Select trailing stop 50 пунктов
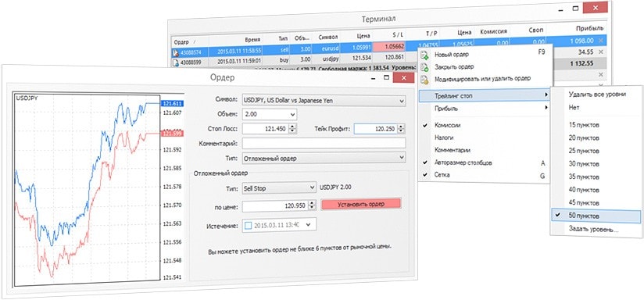Screen dimensions: 644x300 coord(596,216)
